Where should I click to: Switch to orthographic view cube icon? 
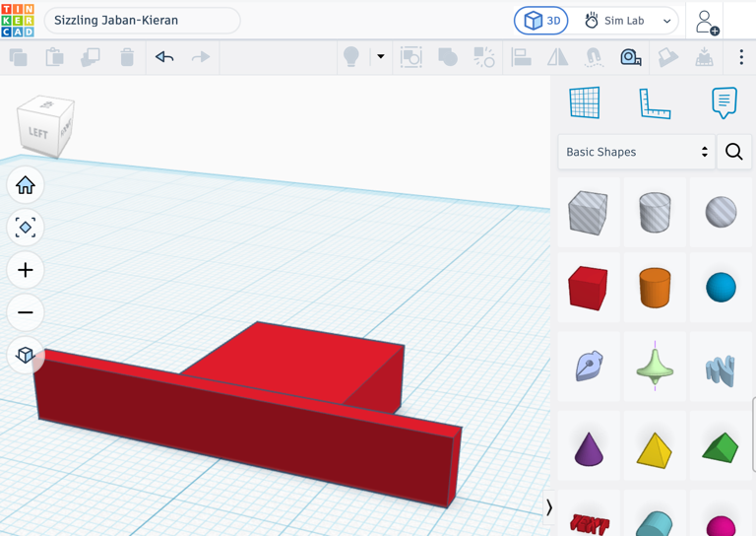pos(26,355)
